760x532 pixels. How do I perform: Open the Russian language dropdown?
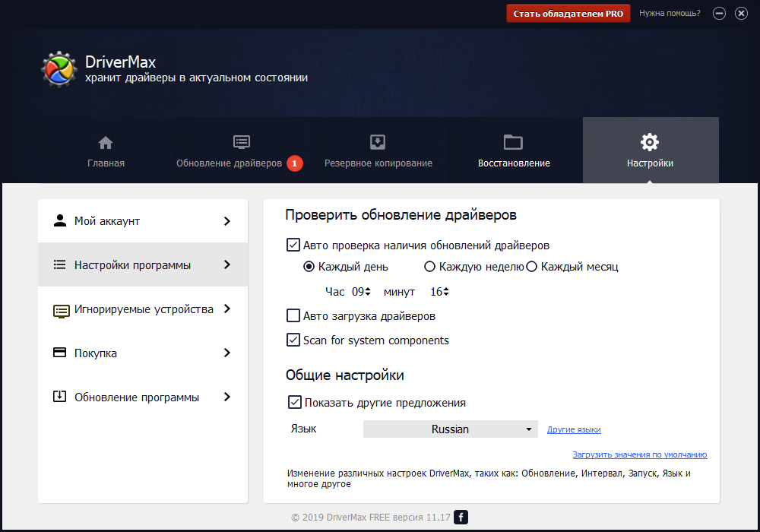450,429
